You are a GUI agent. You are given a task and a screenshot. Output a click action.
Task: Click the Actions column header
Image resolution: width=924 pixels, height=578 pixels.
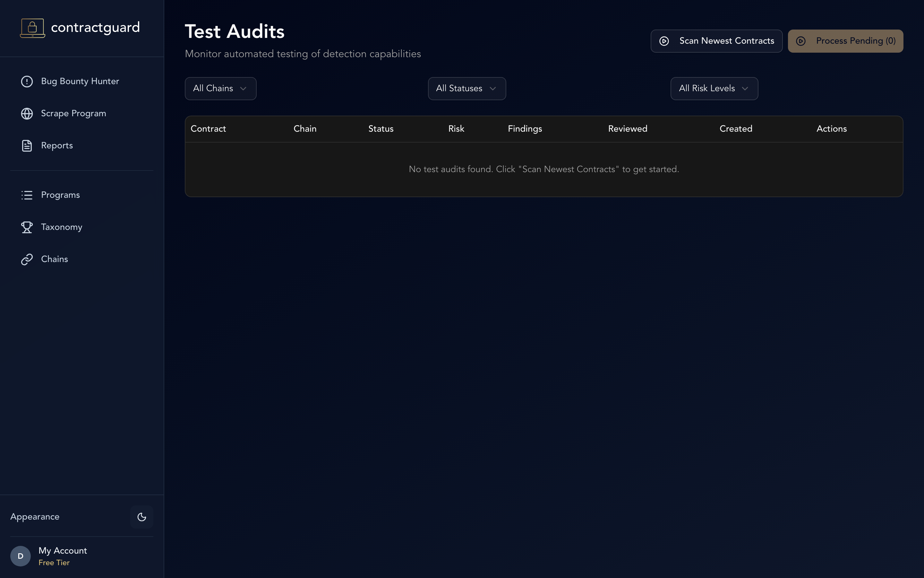(832, 129)
